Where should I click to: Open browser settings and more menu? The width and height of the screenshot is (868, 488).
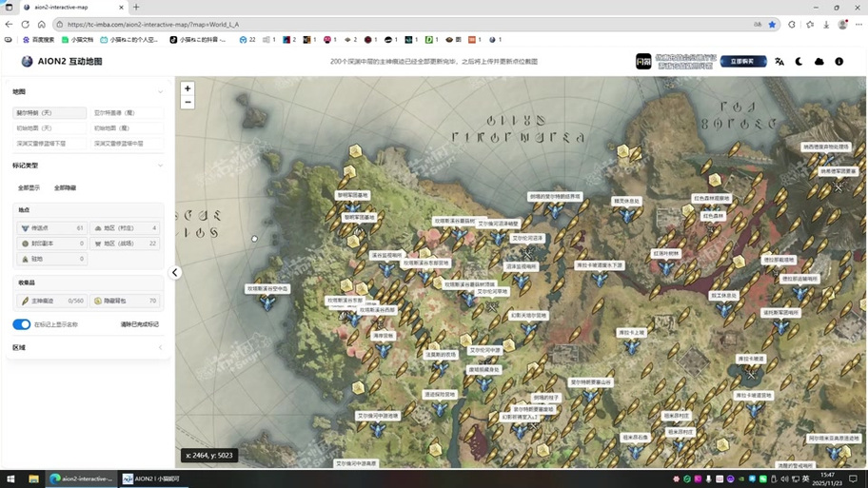(x=858, y=25)
